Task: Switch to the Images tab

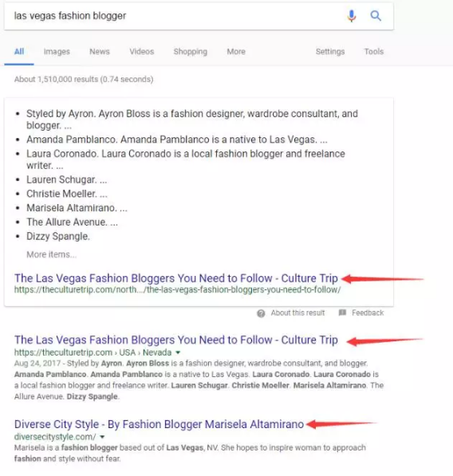Action: [57, 52]
